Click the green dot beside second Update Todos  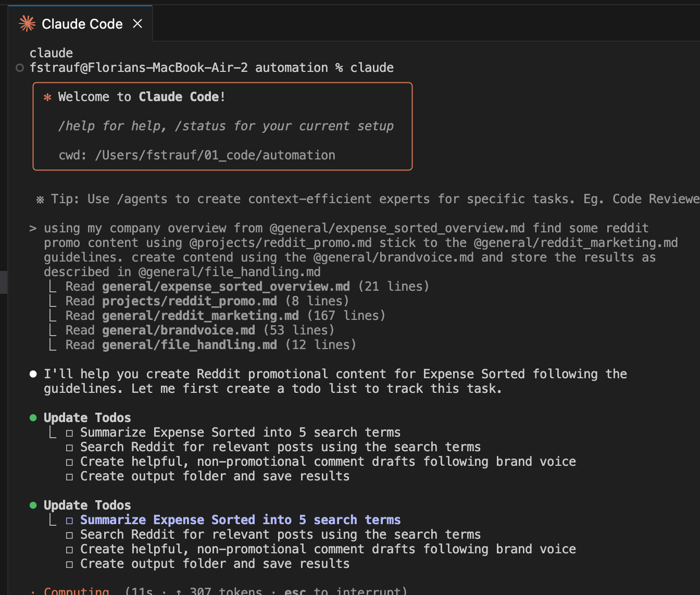(33, 505)
